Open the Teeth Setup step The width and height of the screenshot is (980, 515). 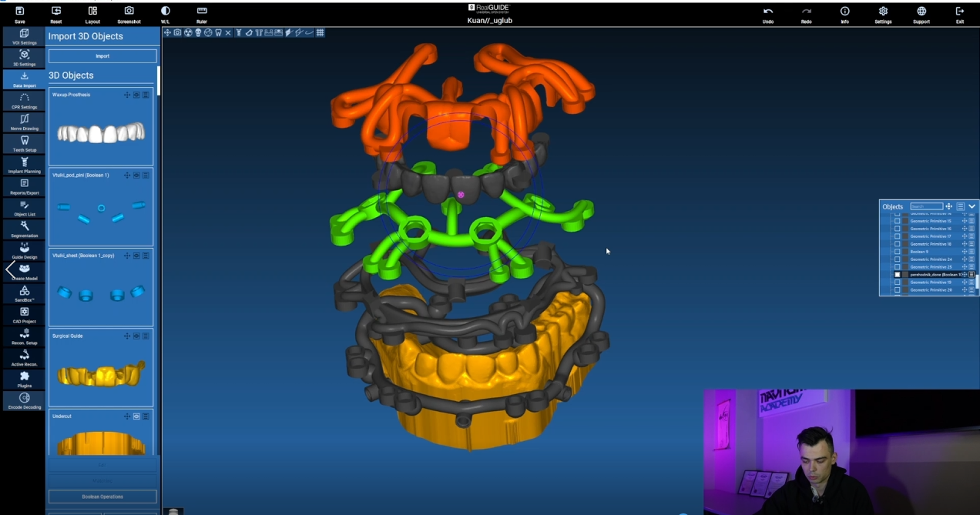point(24,144)
